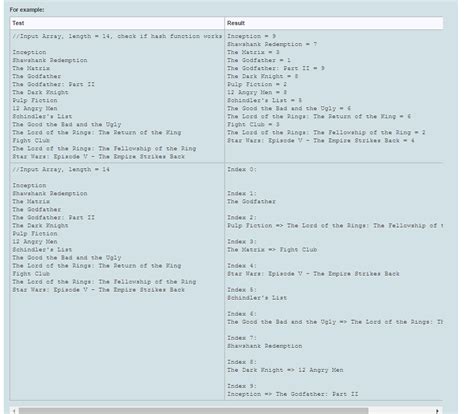474x414 pixels.
Task: Click the chain "The Dark Knight => 12 Angry Men"
Action: click(285, 370)
